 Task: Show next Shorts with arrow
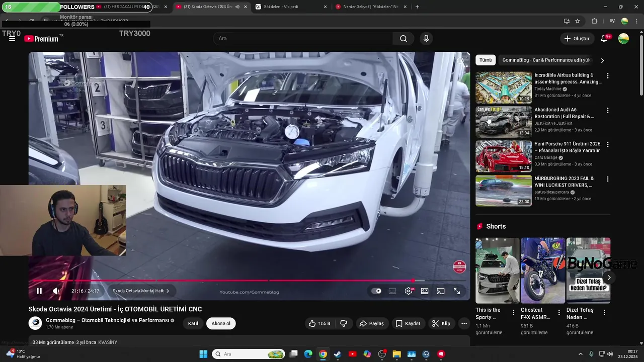click(609, 278)
